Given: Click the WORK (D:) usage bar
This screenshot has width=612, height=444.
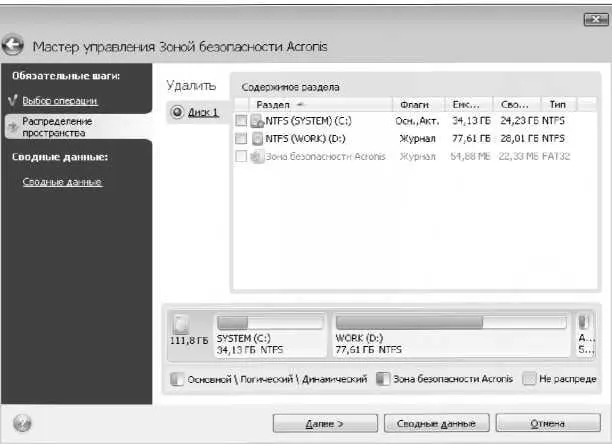Looking at the screenshot, I should pos(451,323).
